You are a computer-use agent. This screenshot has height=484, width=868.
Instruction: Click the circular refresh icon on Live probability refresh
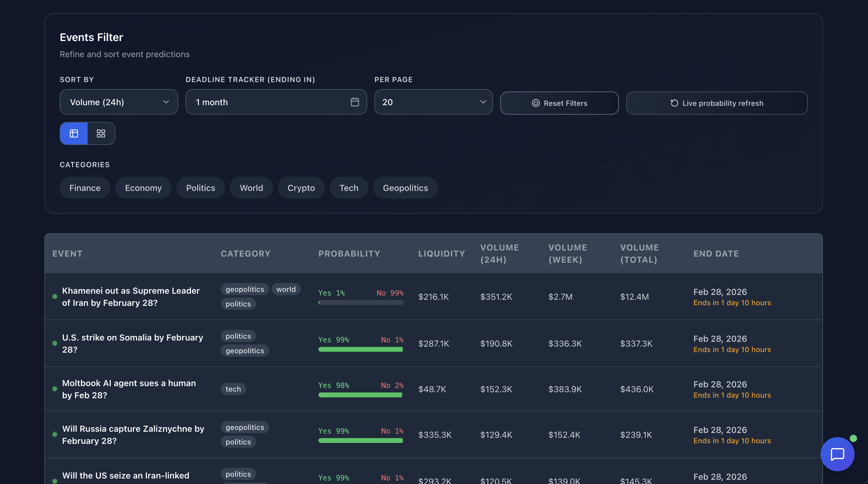(674, 103)
